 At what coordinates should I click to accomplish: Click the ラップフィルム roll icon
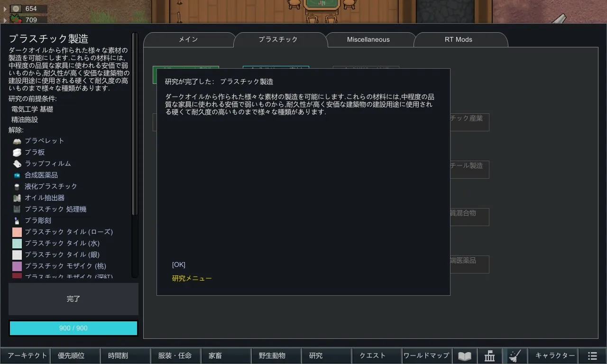pos(17,164)
